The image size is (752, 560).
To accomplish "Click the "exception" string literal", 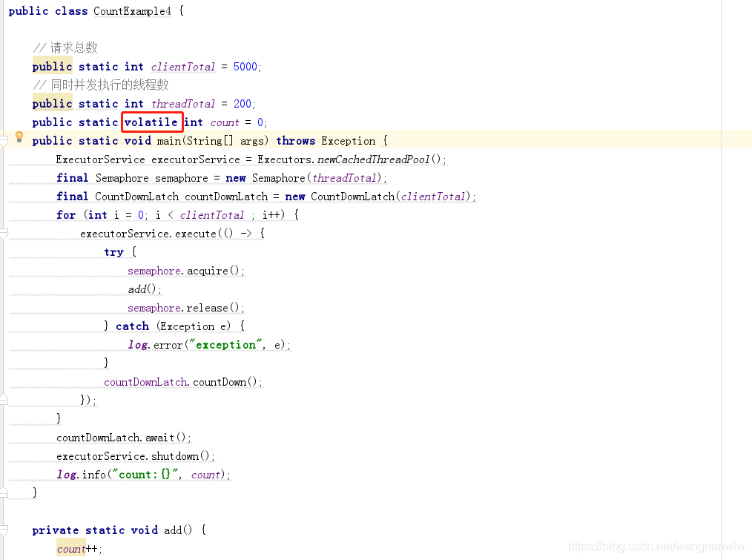I will click(x=226, y=345).
